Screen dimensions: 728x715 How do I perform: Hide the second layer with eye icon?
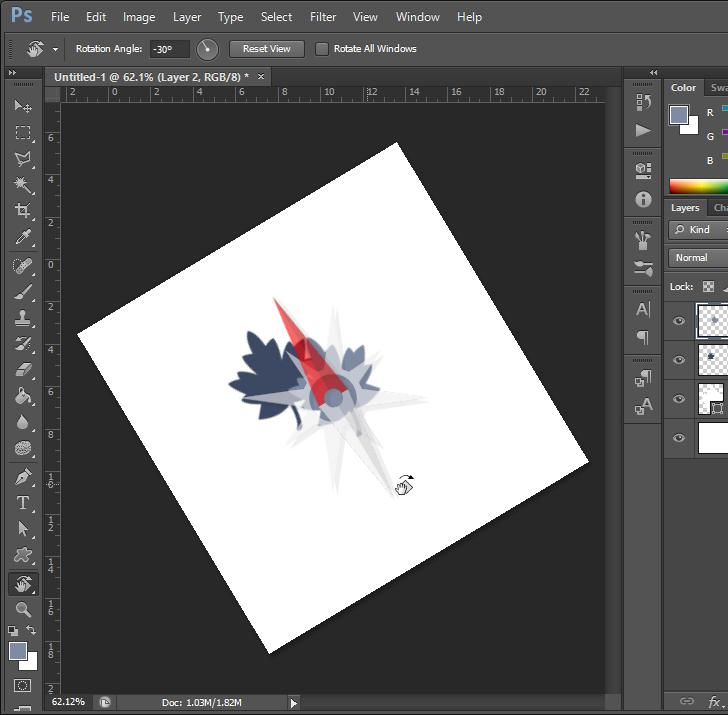679,360
